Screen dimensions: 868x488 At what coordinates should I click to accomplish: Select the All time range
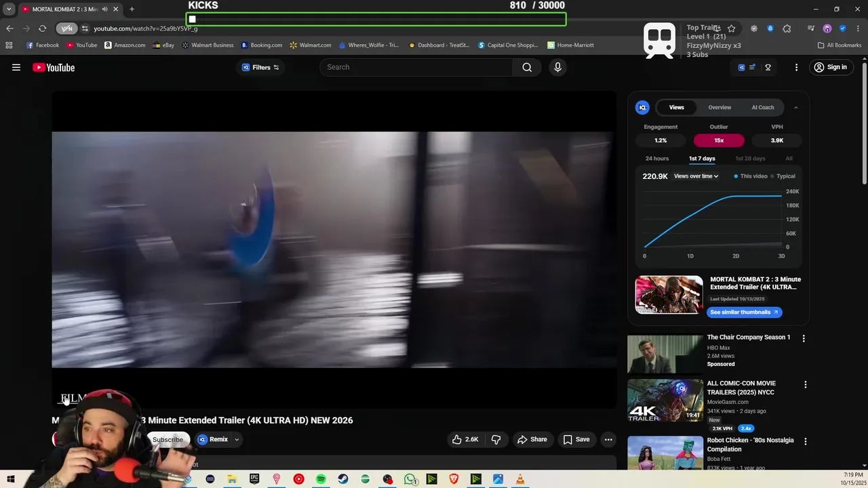coord(789,159)
